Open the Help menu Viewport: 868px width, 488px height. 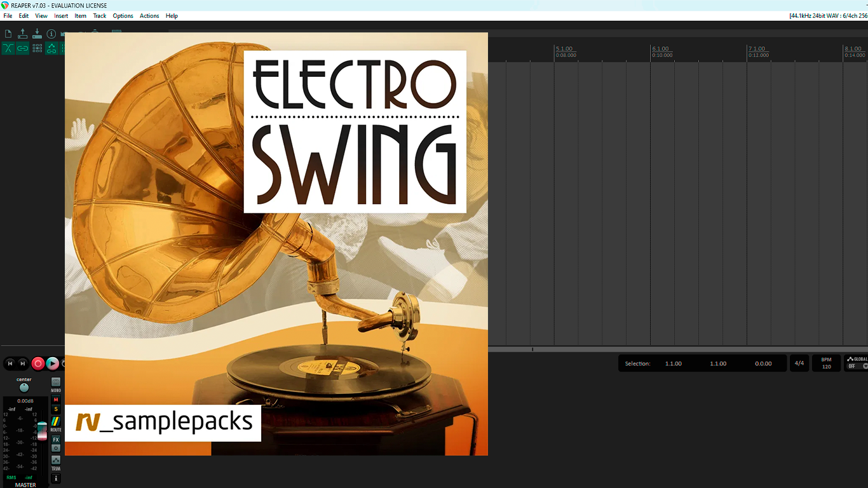pos(172,16)
